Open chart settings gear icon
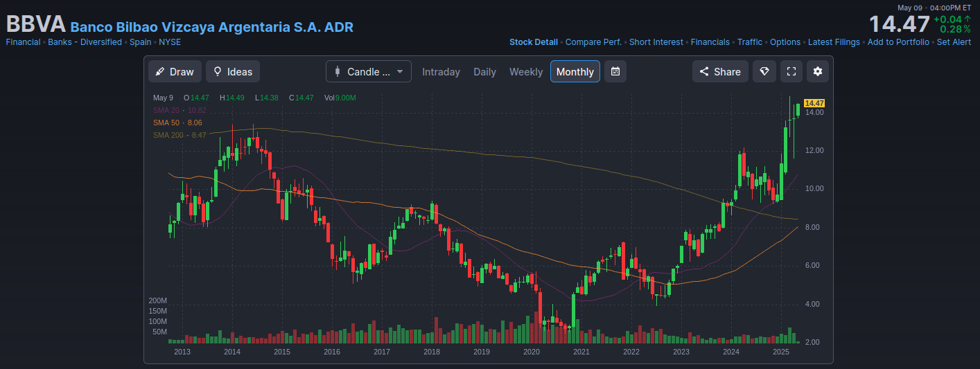Image resolution: width=980 pixels, height=369 pixels. pyautogui.click(x=818, y=71)
